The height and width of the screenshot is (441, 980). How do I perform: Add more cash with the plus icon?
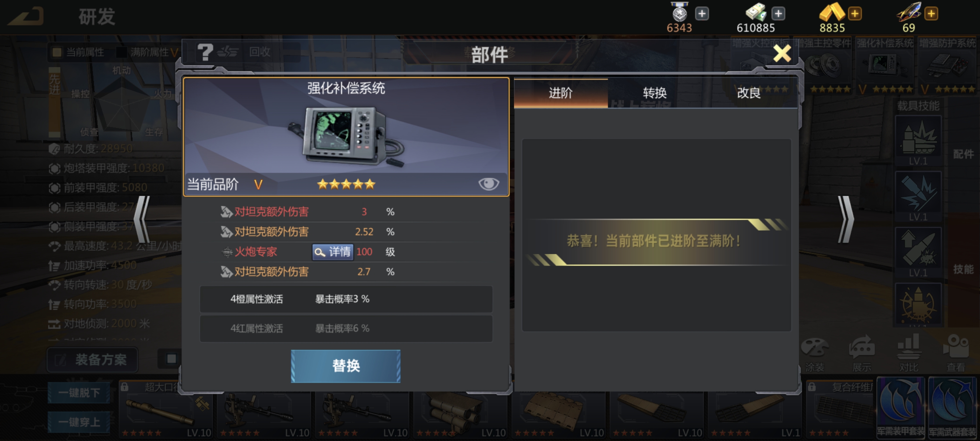click(x=778, y=14)
